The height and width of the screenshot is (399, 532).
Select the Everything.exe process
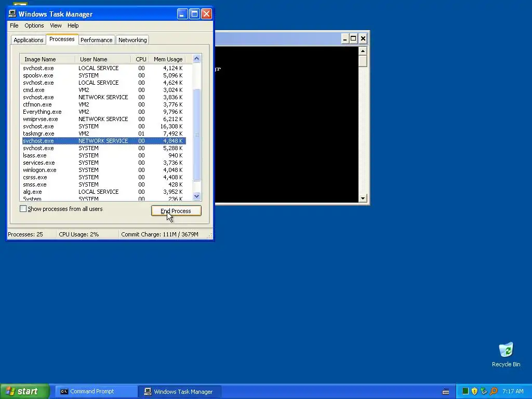pyautogui.click(x=104, y=112)
